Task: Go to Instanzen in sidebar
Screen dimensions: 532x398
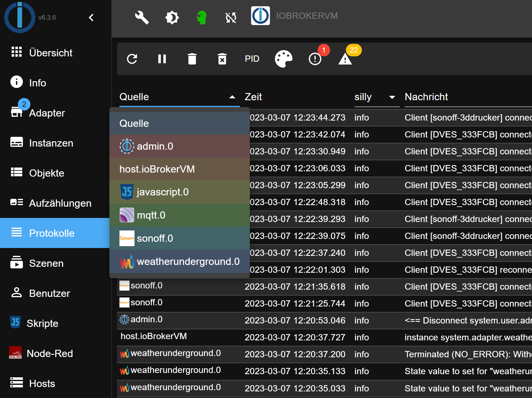Action: click(x=55, y=143)
